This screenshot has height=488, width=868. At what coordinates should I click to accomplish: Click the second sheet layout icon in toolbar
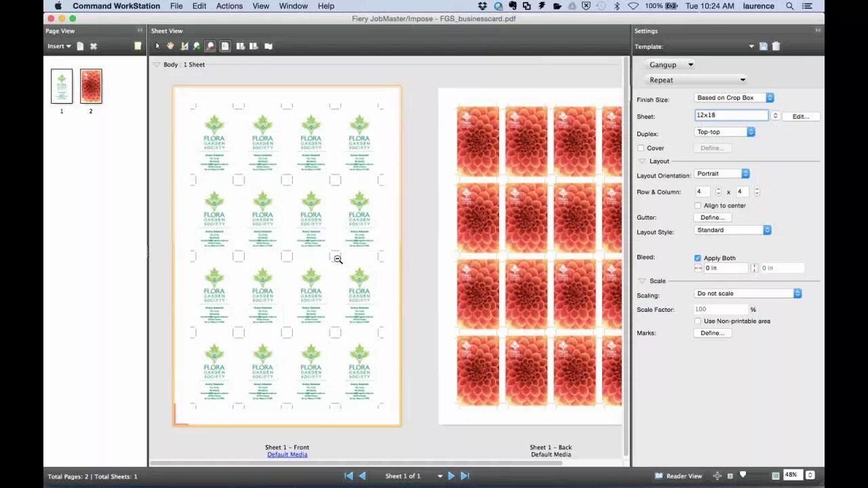click(x=254, y=46)
